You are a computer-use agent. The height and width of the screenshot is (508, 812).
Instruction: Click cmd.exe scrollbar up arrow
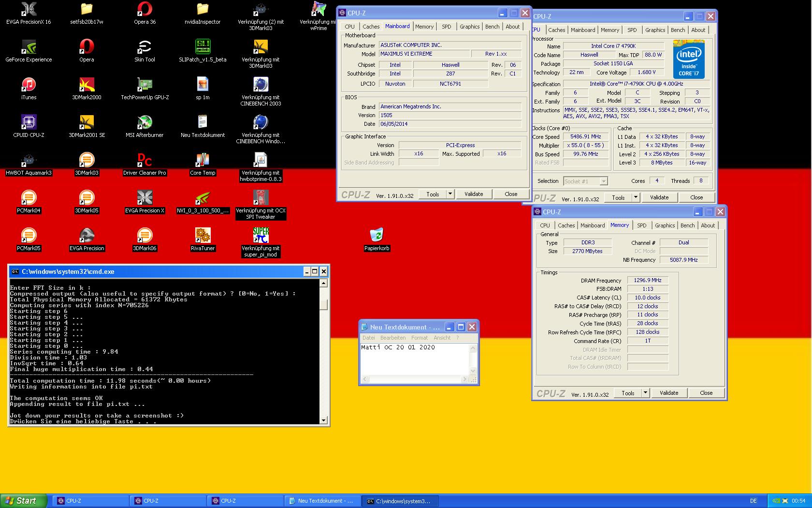[324, 283]
